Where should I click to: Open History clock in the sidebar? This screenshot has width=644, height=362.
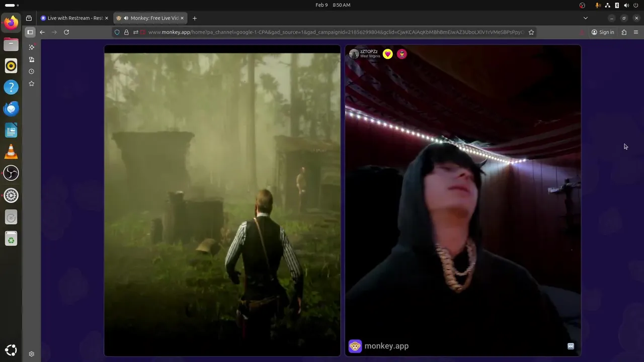pyautogui.click(x=31, y=71)
